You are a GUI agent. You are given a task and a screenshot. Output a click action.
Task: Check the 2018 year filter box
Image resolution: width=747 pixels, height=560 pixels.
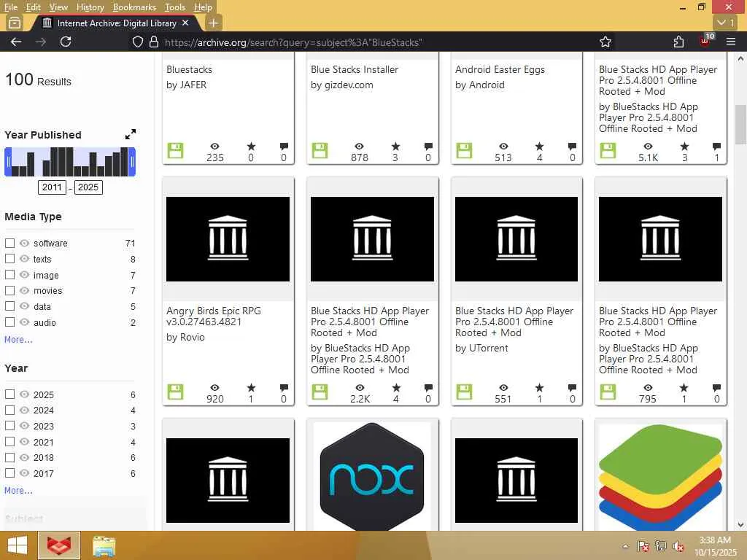click(x=9, y=457)
